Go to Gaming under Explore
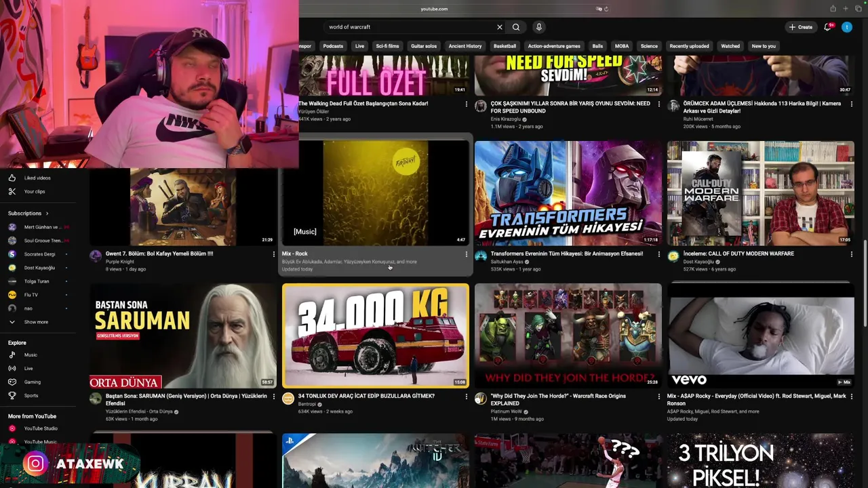 point(32,382)
